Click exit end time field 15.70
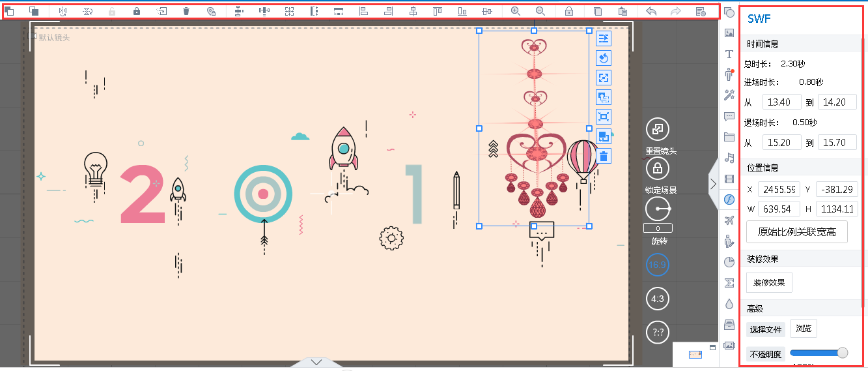 pos(837,142)
